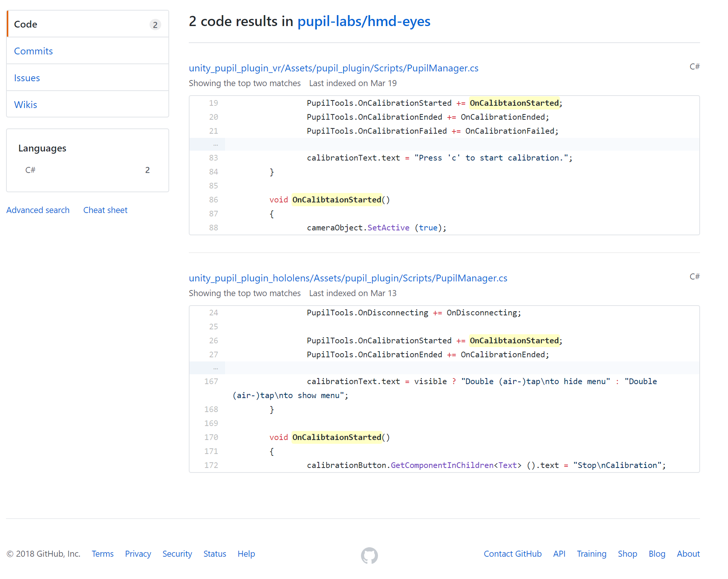Click the GitHub Octocat logo in footer
728x579 pixels.
(369, 555)
